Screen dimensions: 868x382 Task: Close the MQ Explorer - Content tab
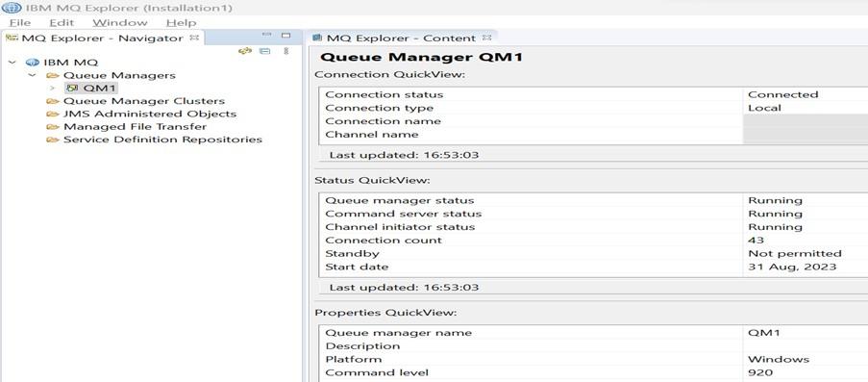tap(486, 38)
